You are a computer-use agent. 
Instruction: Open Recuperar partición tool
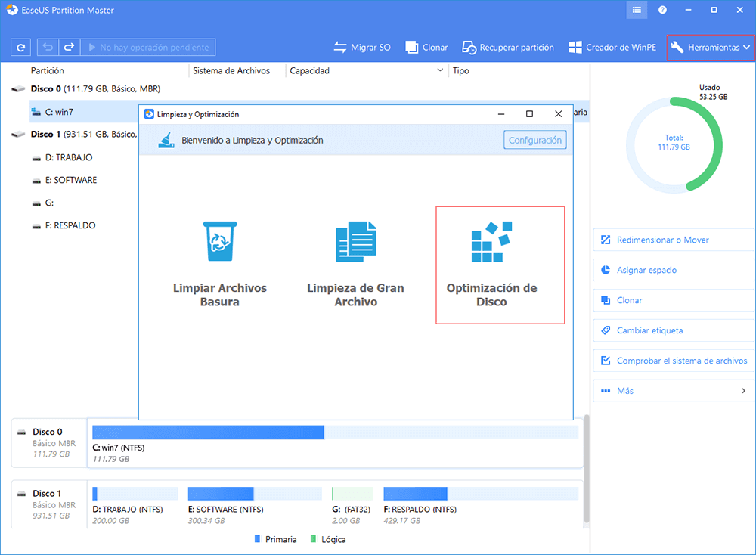pyautogui.click(x=508, y=47)
